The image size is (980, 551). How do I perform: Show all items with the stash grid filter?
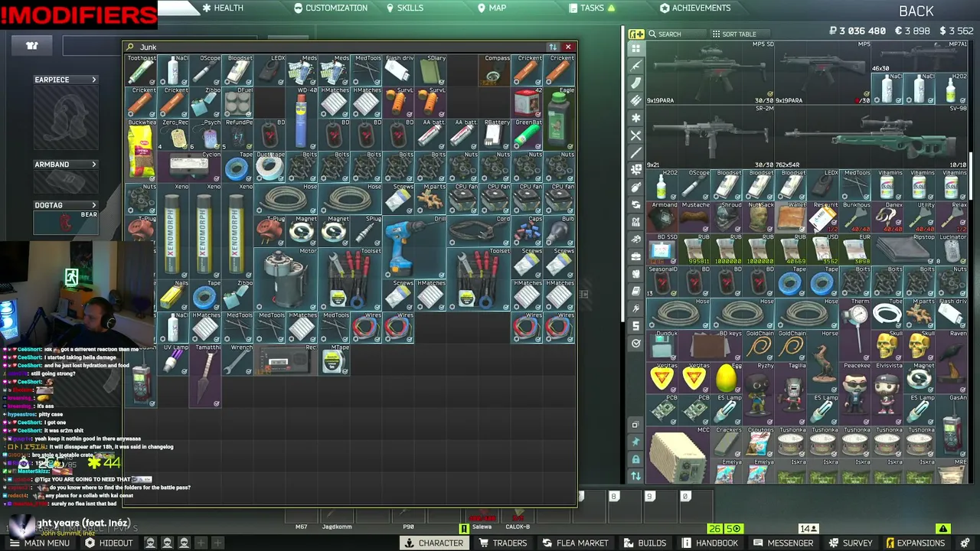coord(635,48)
